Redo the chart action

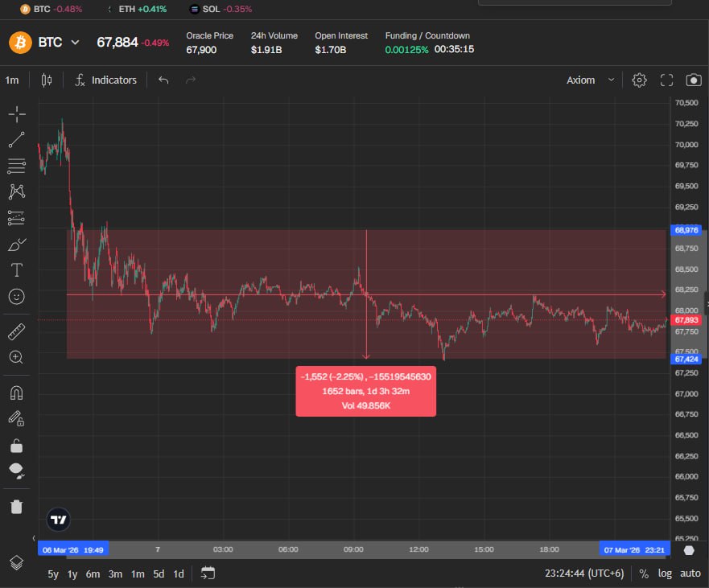pos(191,80)
